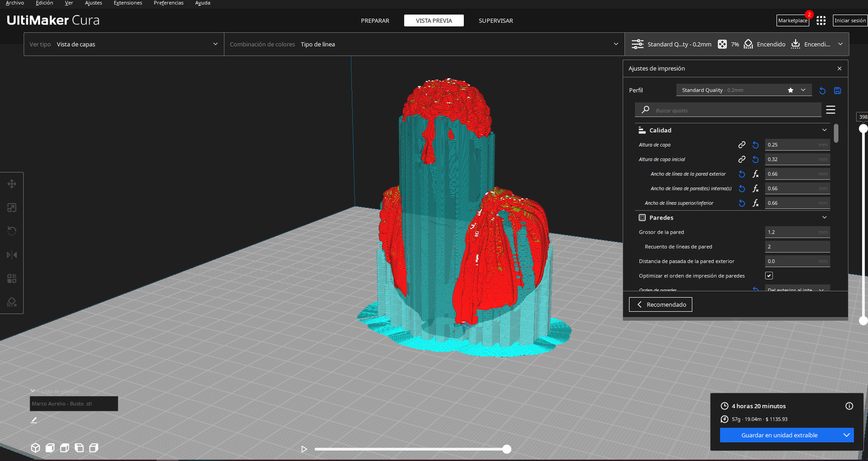Click the Grosor de la pared field

(797, 232)
